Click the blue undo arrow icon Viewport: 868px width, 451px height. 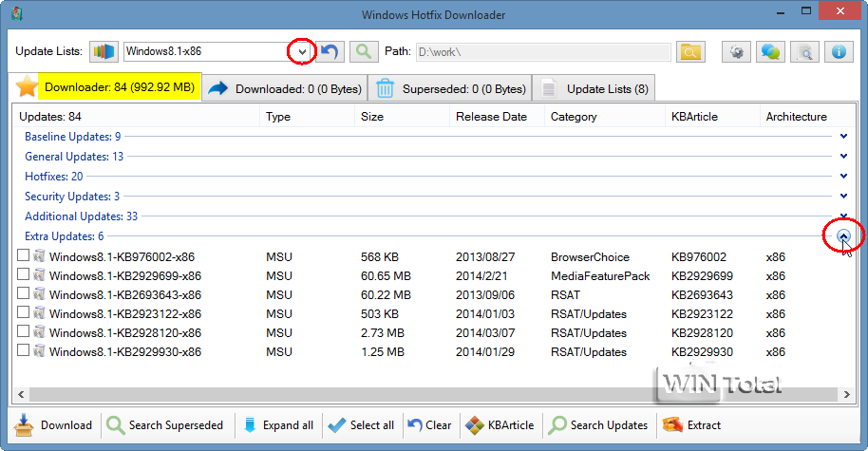tap(330, 51)
